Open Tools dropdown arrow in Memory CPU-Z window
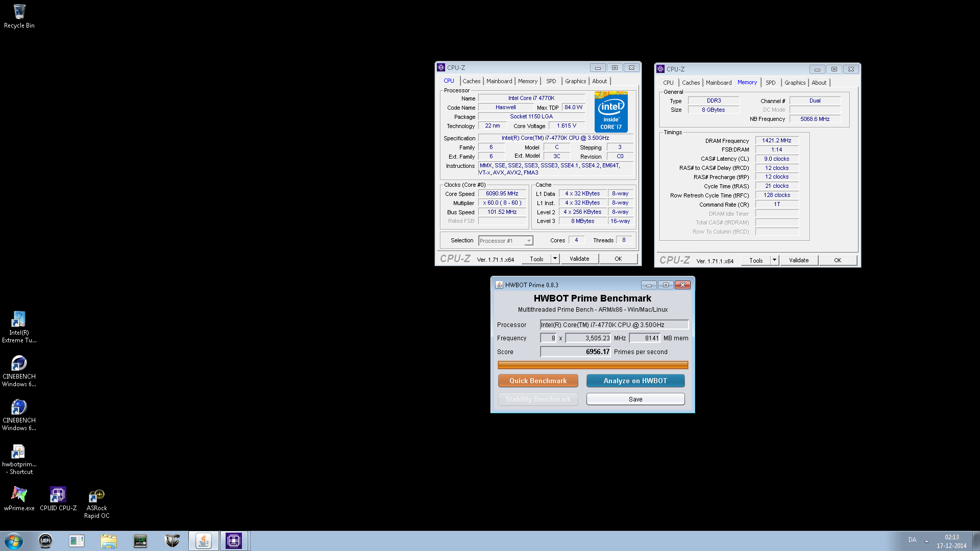The image size is (980, 551). (774, 260)
